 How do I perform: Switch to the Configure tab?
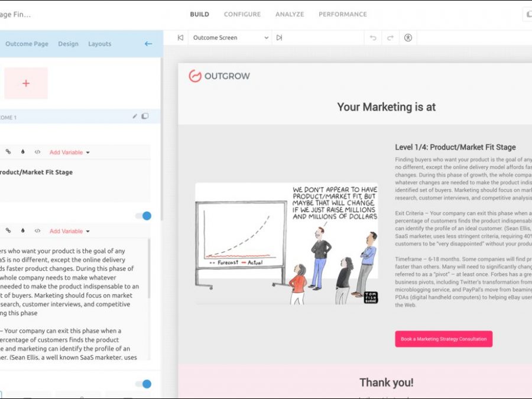tap(242, 14)
